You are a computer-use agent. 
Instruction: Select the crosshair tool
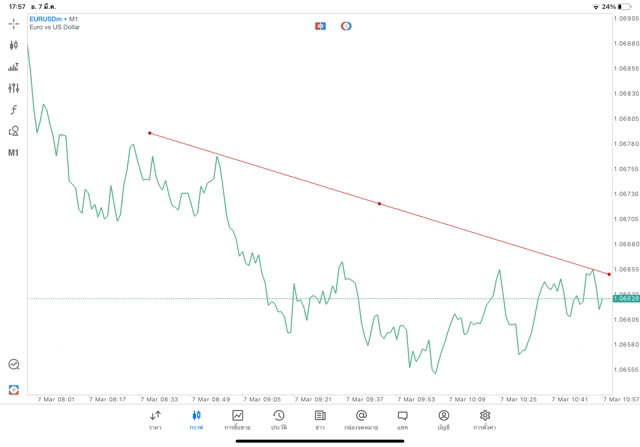(14, 23)
